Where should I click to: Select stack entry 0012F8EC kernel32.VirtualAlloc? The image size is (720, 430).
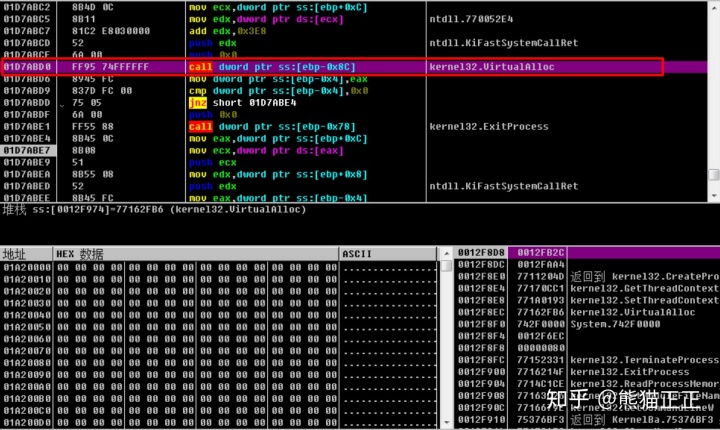point(587,312)
